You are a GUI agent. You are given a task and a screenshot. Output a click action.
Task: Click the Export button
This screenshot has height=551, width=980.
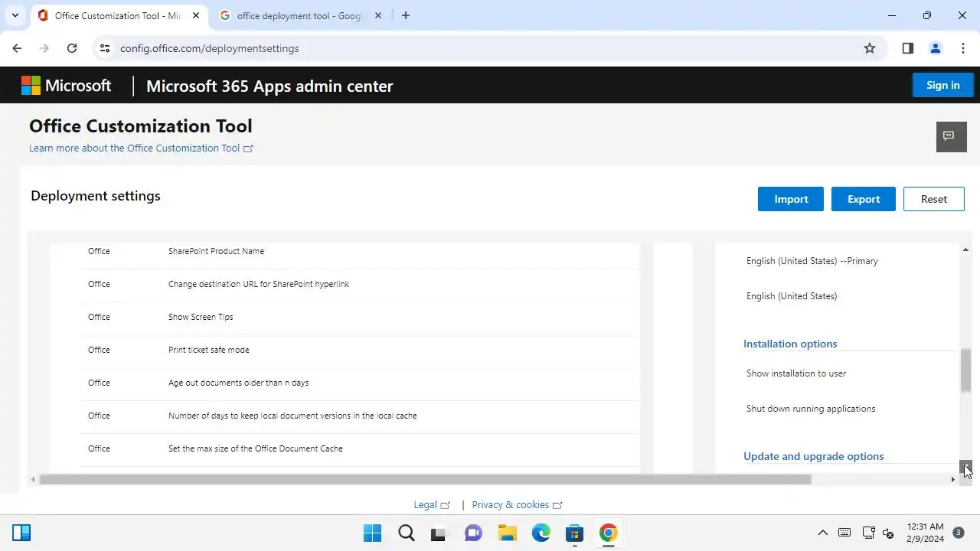[x=864, y=199]
